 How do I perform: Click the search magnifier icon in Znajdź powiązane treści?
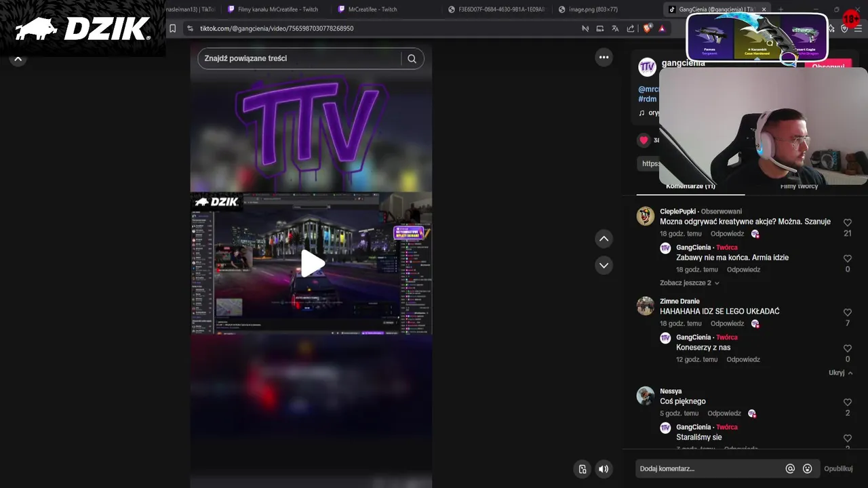tap(412, 58)
